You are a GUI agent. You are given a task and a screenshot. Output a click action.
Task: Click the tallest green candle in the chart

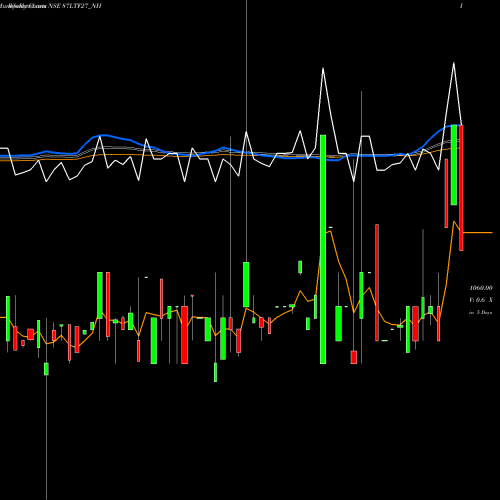tap(323, 249)
